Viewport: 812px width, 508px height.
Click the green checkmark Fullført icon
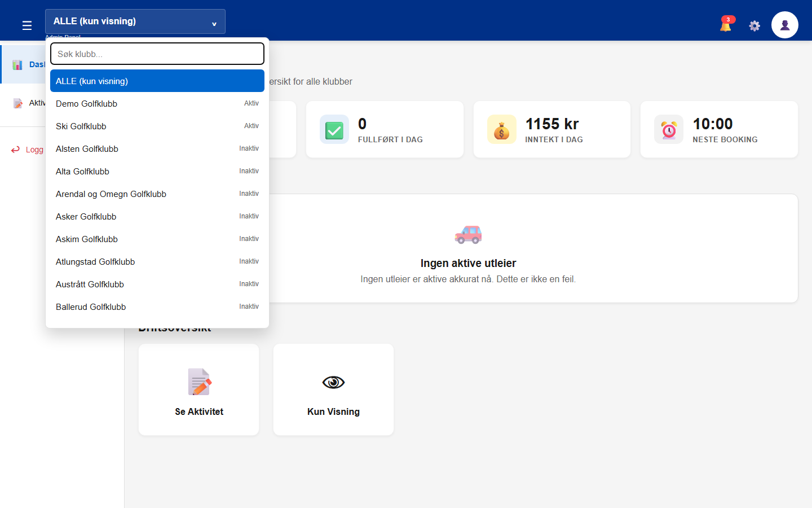pyautogui.click(x=334, y=129)
